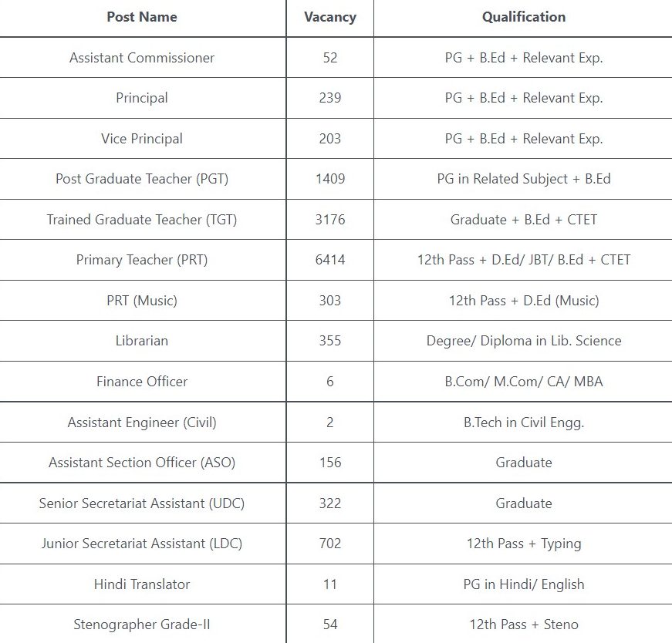Image resolution: width=672 pixels, height=643 pixels.
Task: Select B.Tech in Civil Engg. qualification
Action: 524,422
